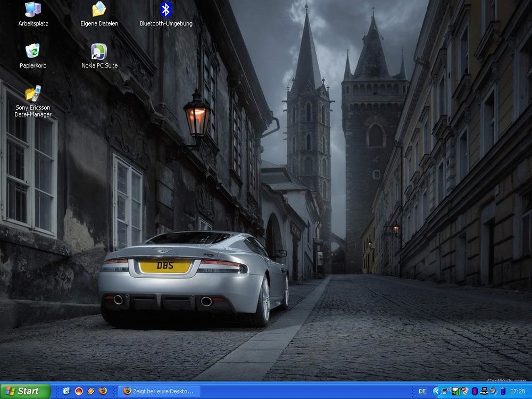Launch Firefox from the Quick Launch bar
This screenshot has height=399, width=532.
[103, 391]
